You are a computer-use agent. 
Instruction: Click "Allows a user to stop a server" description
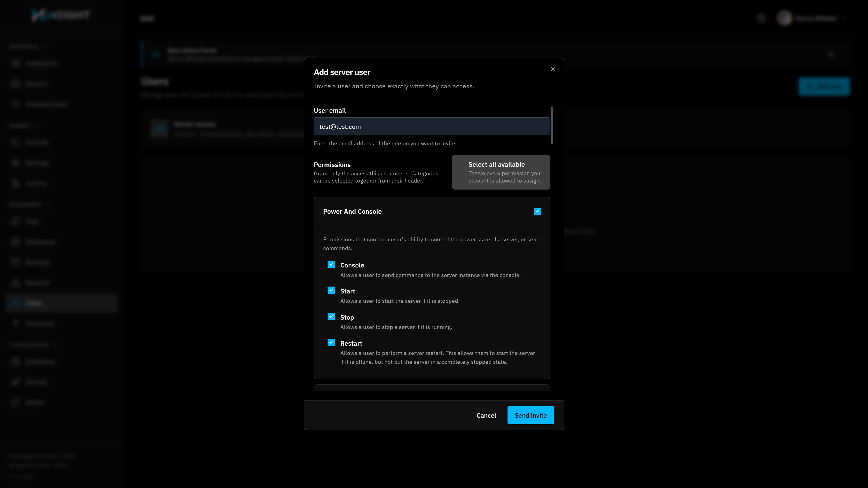tap(396, 327)
